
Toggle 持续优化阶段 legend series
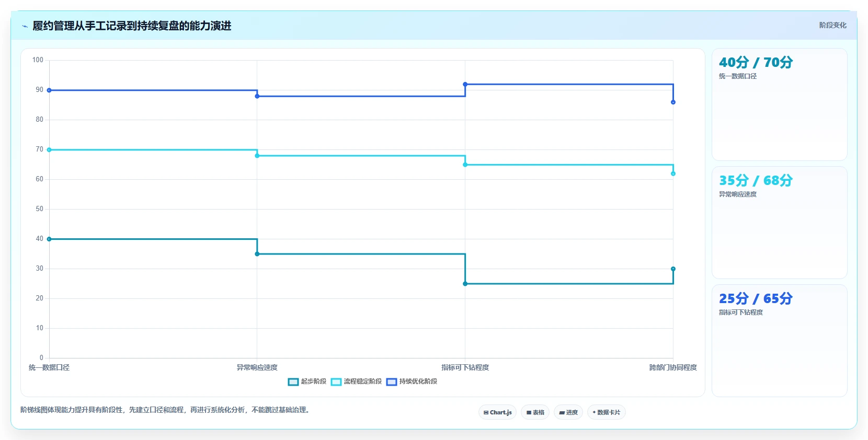[x=412, y=381]
